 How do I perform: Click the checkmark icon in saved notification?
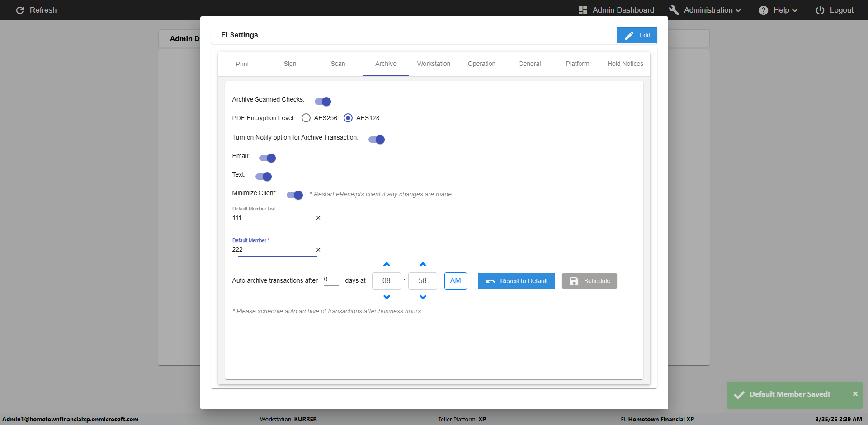click(x=739, y=395)
